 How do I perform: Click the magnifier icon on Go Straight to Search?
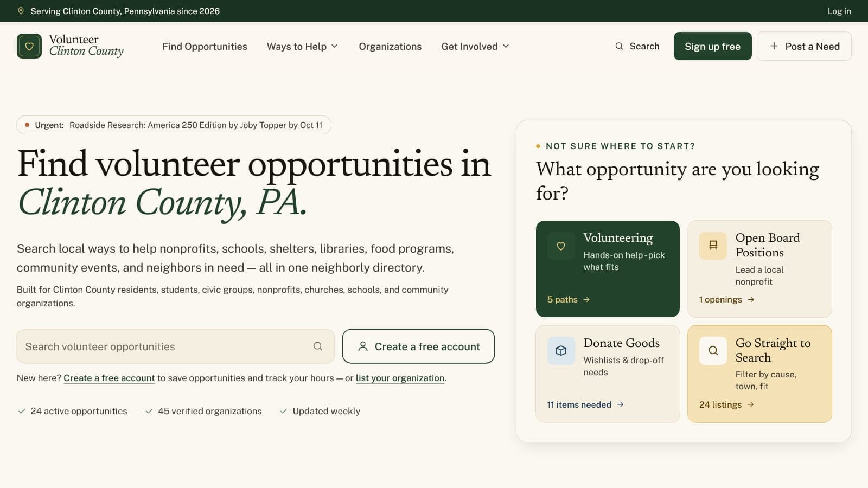coord(713,351)
